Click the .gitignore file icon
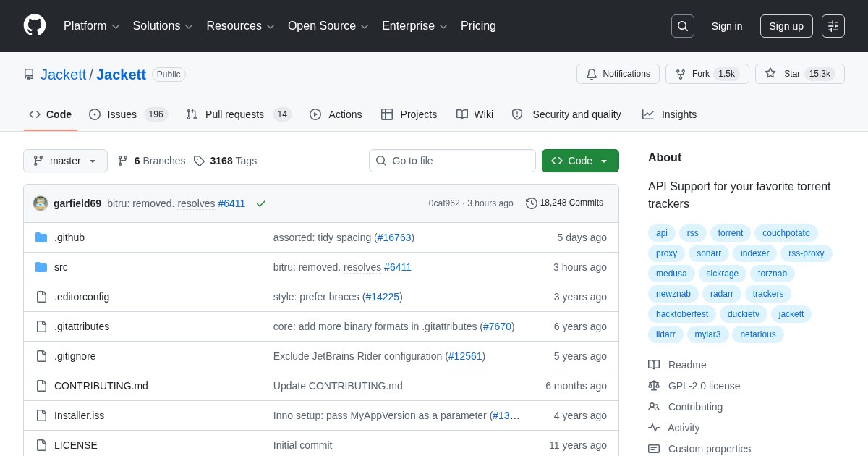This screenshot has height=456, width=868. (41, 356)
